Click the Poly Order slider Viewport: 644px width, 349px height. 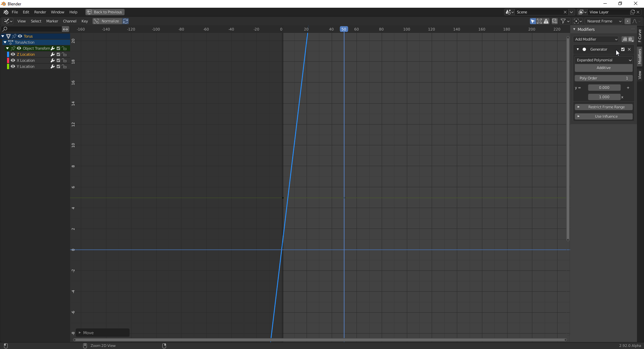pos(603,78)
